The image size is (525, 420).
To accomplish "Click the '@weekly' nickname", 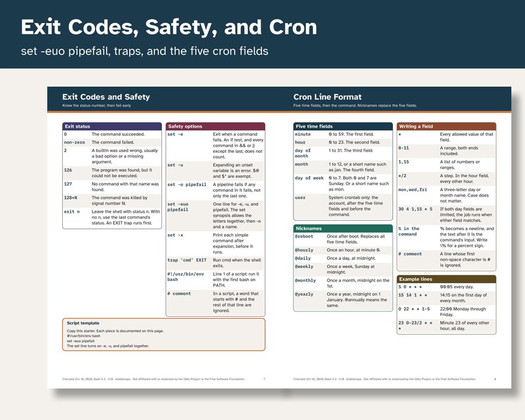I will click(304, 267).
